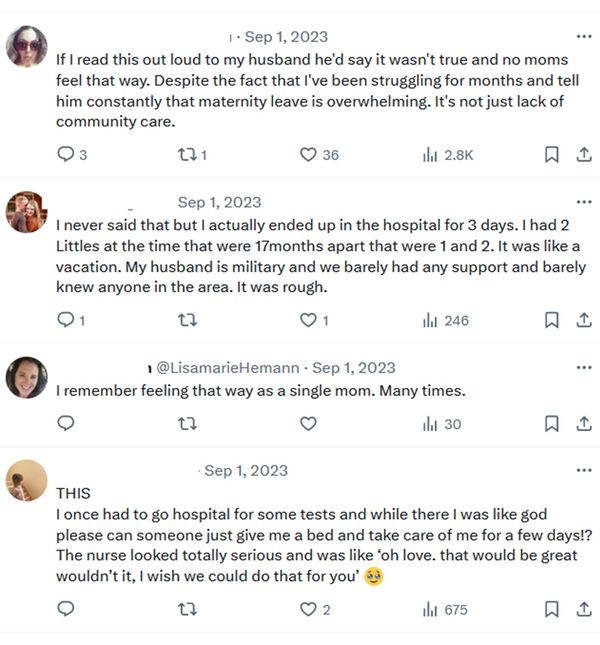View analytics showing 2.8K views
The width and height of the screenshot is (600, 645).
point(431,155)
